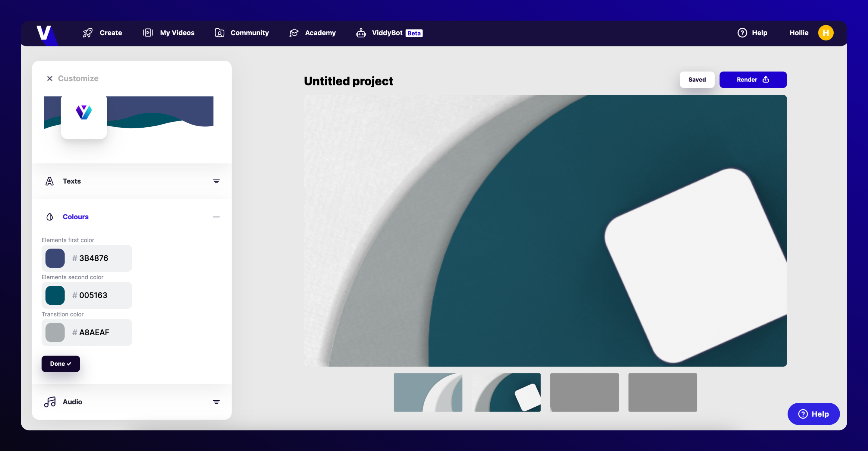
Task: Click the logo preview card in Customize
Action: pos(84,117)
